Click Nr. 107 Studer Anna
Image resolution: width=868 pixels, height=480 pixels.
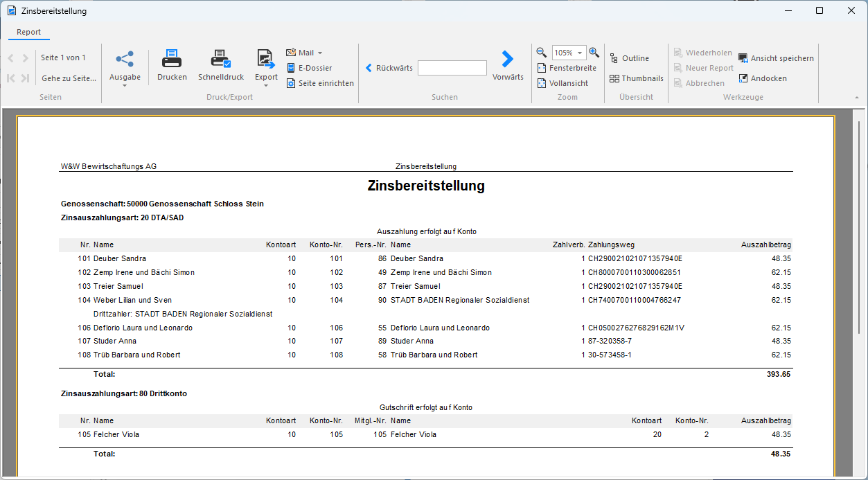pos(107,341)
